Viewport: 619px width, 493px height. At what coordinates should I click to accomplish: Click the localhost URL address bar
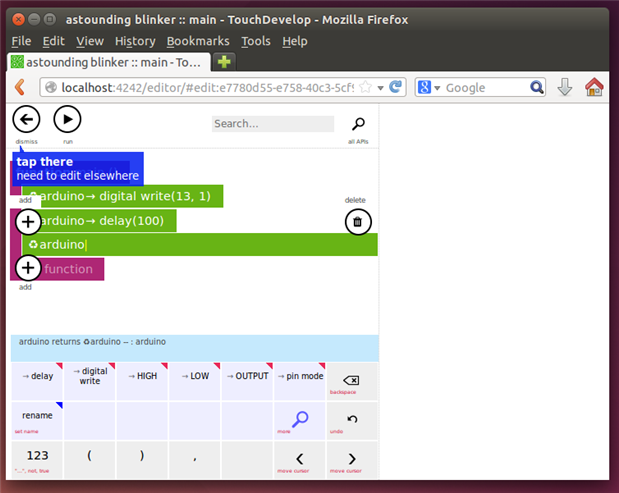point(207,87)
